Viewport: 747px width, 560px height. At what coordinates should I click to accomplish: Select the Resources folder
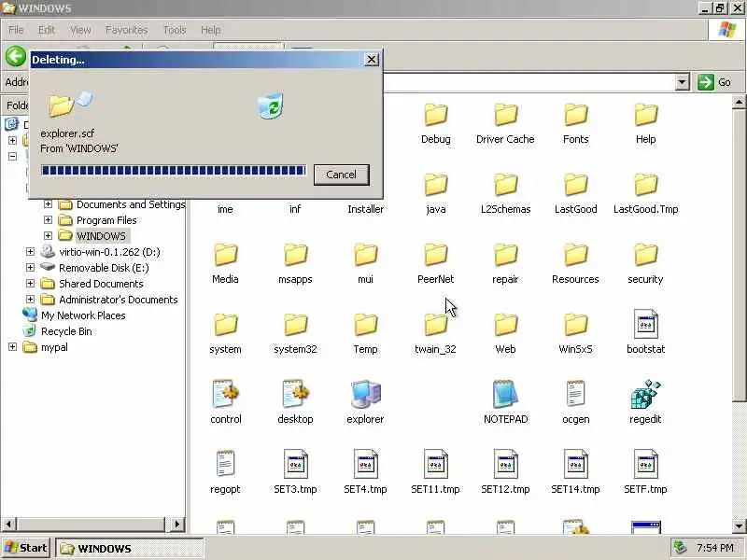coord(575,264)
